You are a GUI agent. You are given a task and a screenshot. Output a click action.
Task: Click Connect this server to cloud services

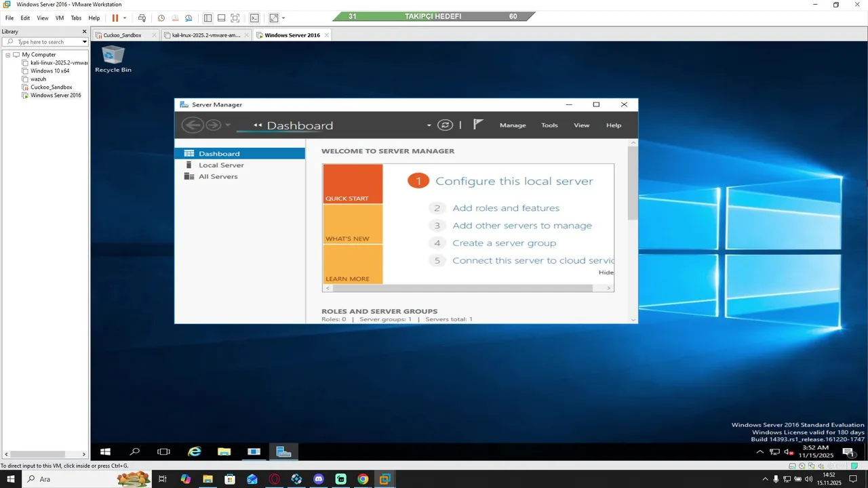(x=533, y=260)
